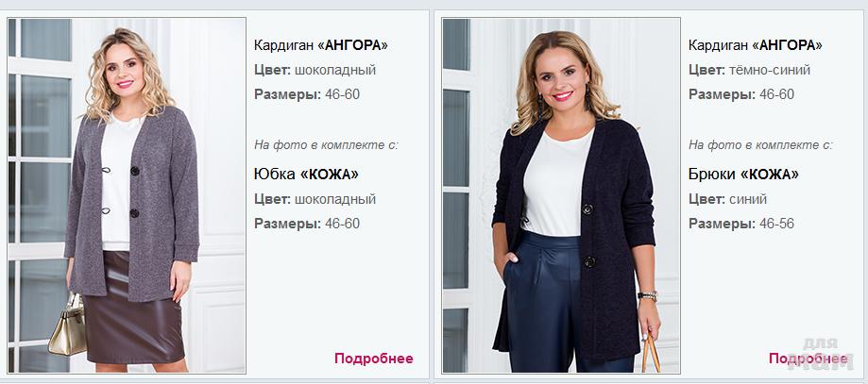
Task: Click 'На фото в комплекте с:' above Брюки
Action: [760, 145]
